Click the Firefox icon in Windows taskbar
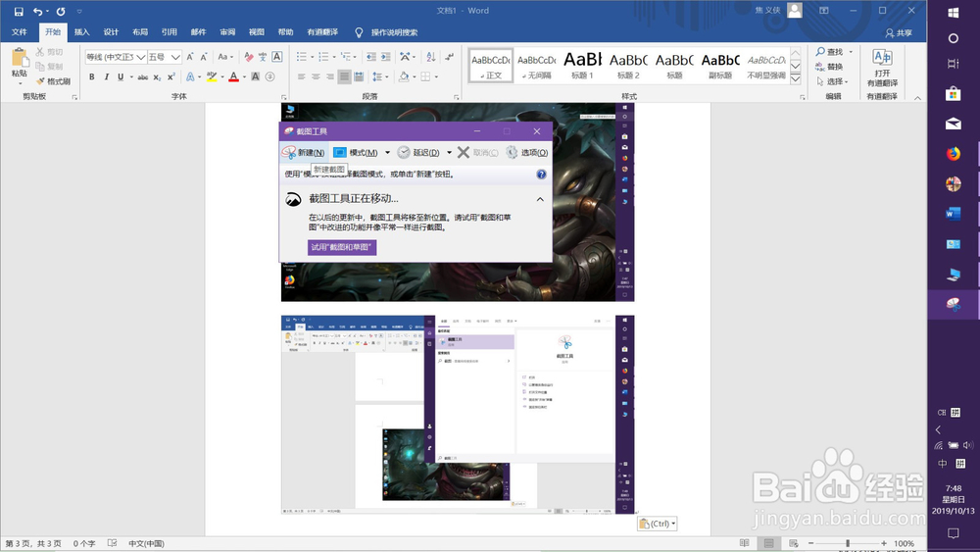Image resolution: width=980 pixels, height=552 pixels. point(954,154)
